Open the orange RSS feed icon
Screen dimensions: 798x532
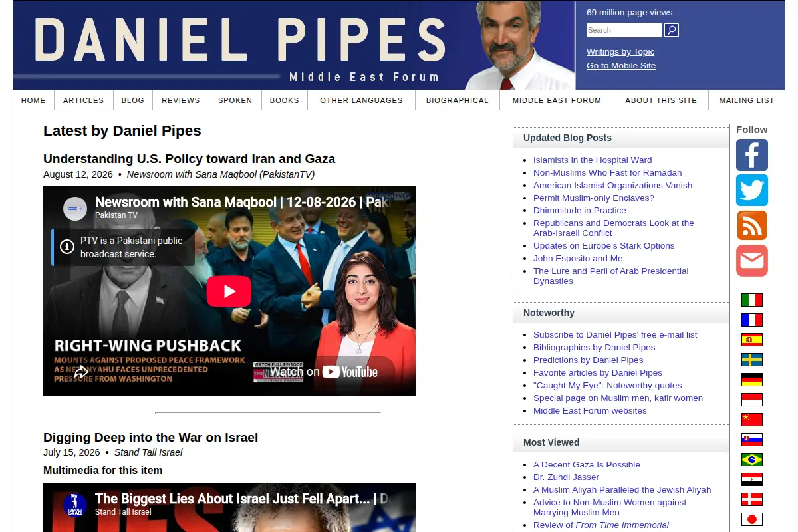(752, 225)
